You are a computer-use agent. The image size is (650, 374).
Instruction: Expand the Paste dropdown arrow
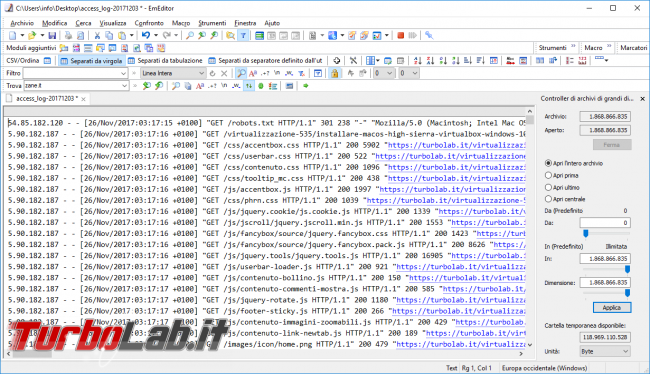coord(132,36)
